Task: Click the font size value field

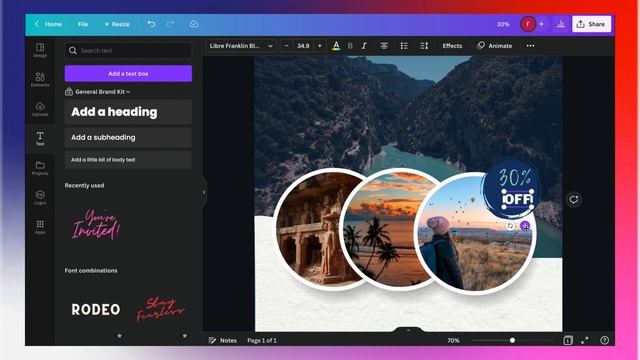Action: pyautogui.click(x=303, y=46)
